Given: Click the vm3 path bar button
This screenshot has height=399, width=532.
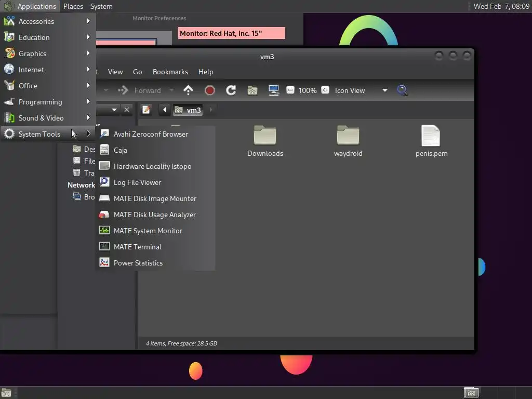Looking at the screenshot, I should [188, 110].
